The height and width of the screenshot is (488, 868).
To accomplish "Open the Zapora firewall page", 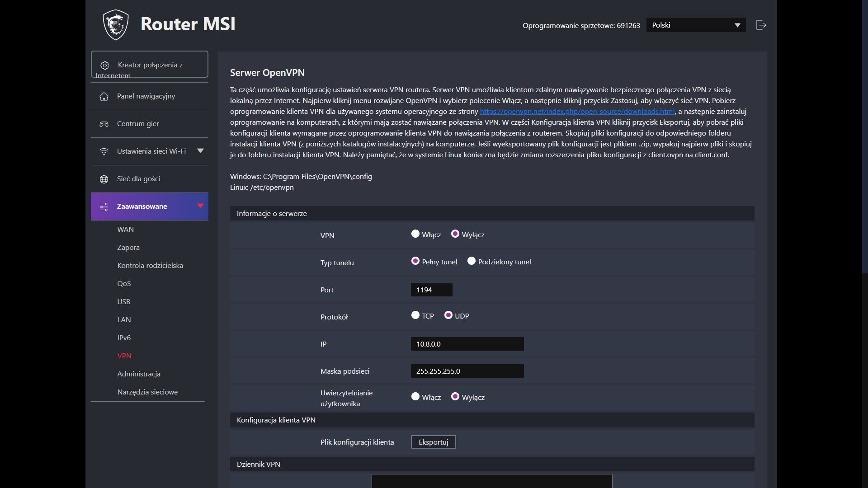I will coord(128,248).
